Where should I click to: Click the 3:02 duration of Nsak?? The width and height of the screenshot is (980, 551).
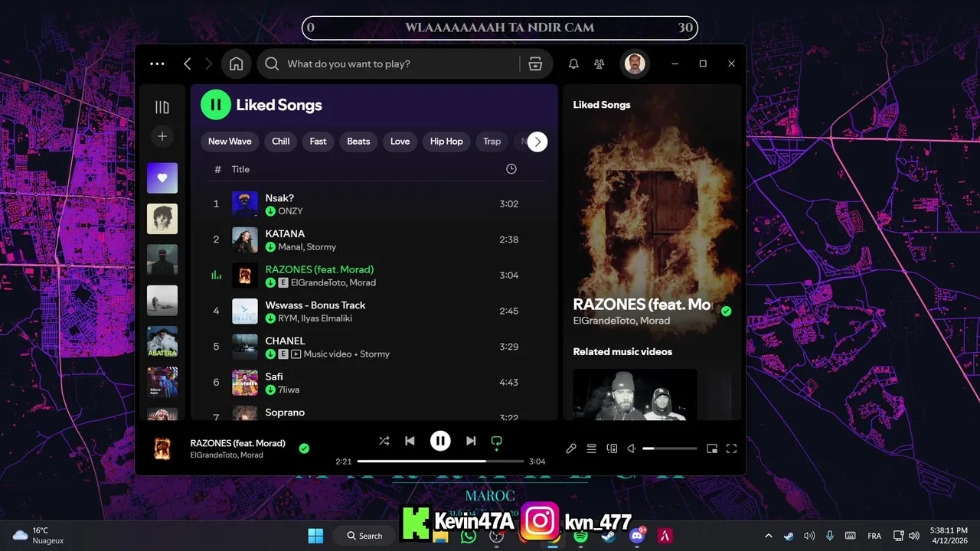pyautogui.click(x=509, y=204)
